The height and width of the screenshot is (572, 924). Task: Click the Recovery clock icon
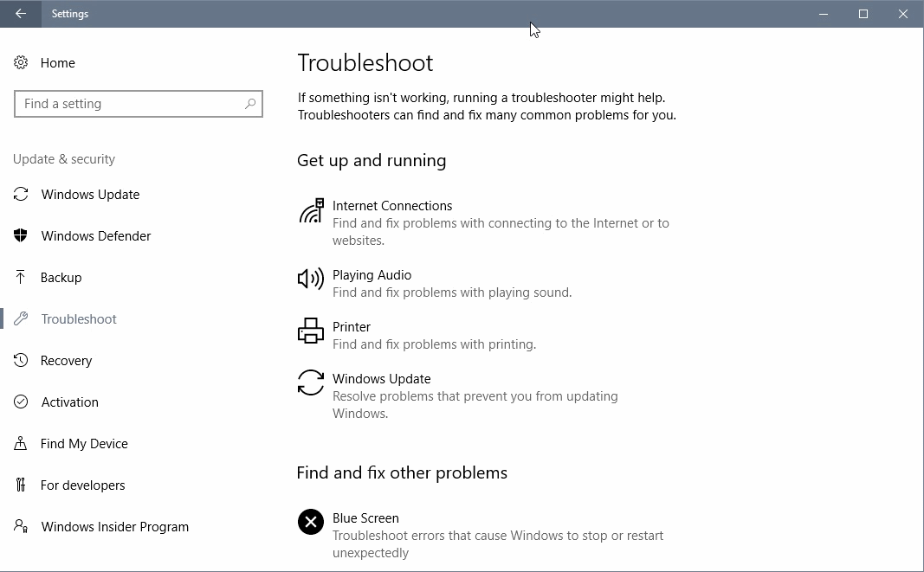pyautogui.click(x=21, y=360)
